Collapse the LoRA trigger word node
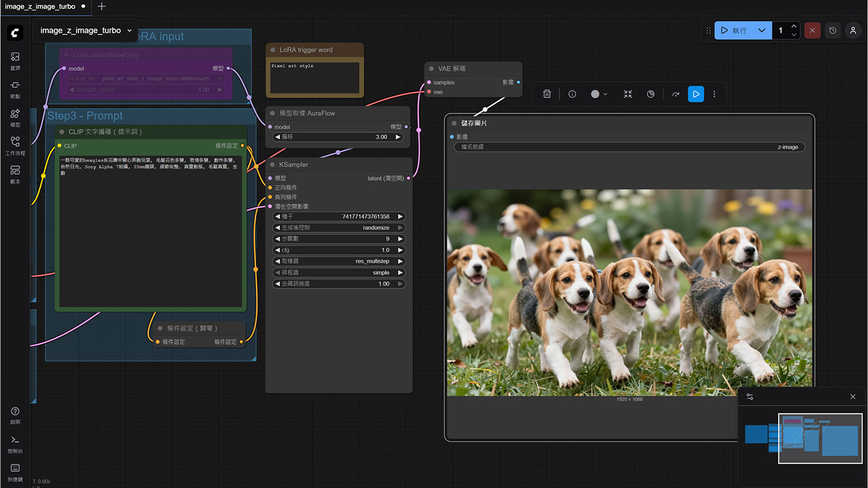 (x=272, y=50)
